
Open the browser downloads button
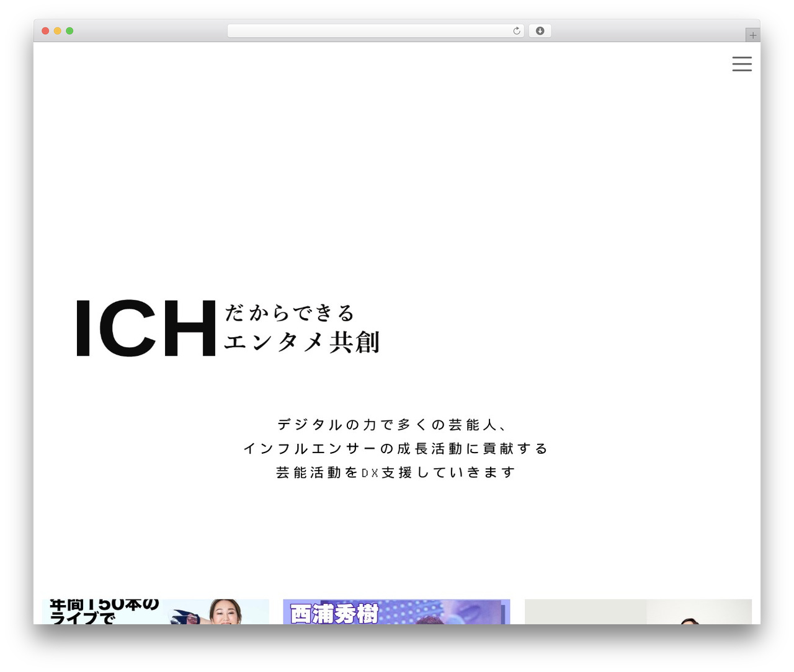click(x=540, y=31)
